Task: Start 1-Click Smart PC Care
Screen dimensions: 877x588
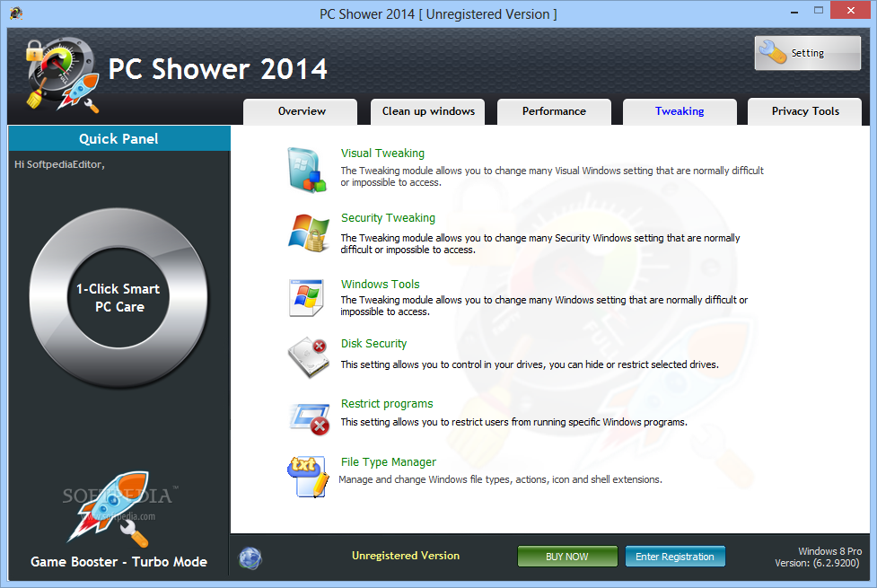Action: tap(118, 298)
